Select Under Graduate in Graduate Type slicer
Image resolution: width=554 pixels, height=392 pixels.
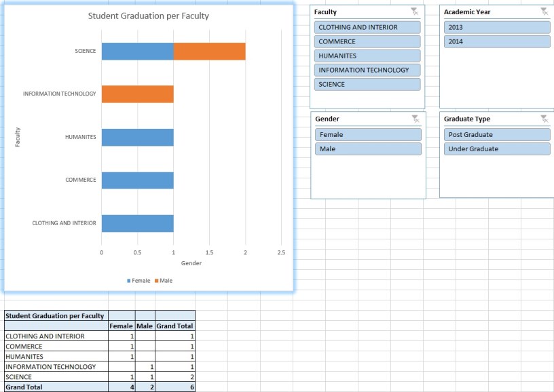tap(496, 149)
